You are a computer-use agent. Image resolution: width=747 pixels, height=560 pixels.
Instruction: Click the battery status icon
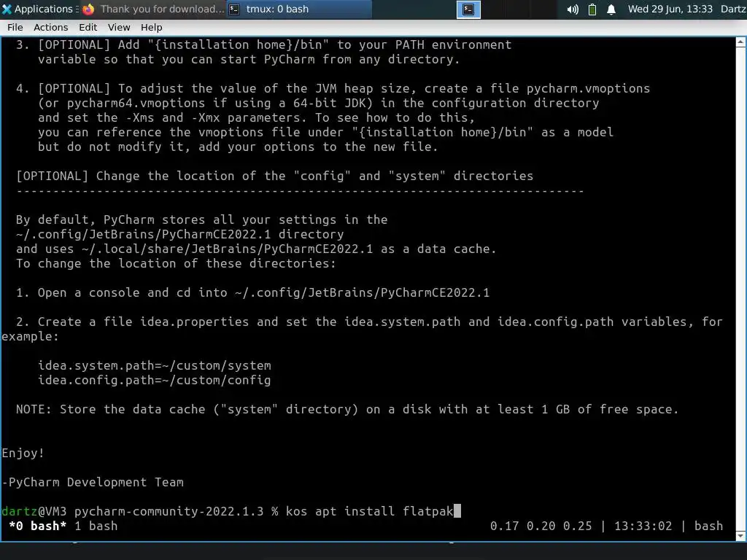tap(592, 9)
